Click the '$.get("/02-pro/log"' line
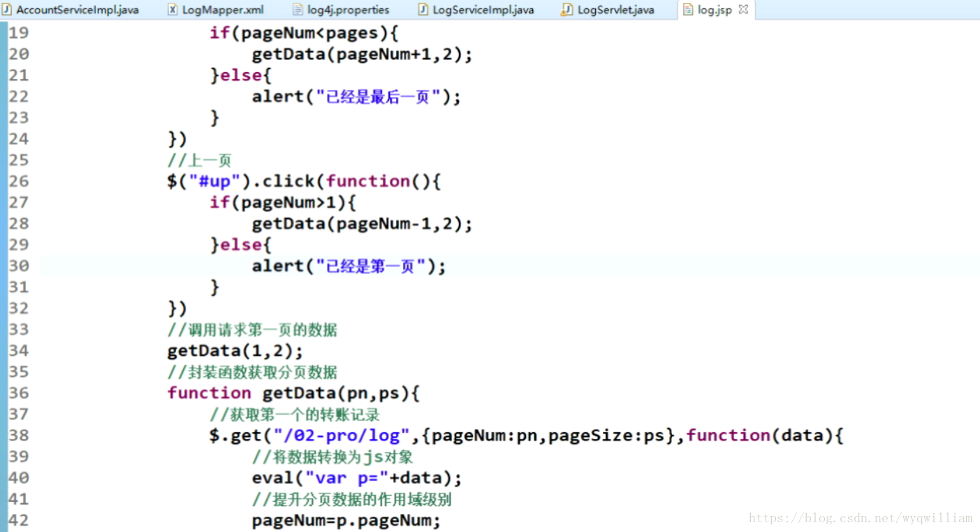The image size is (980, 532). tap(527, 436)
